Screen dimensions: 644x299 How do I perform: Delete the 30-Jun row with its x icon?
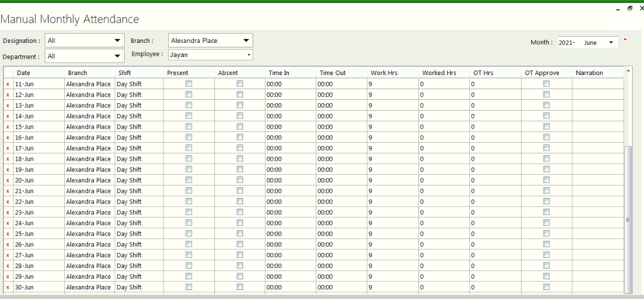pyautogui.click(x=8, y=288)
